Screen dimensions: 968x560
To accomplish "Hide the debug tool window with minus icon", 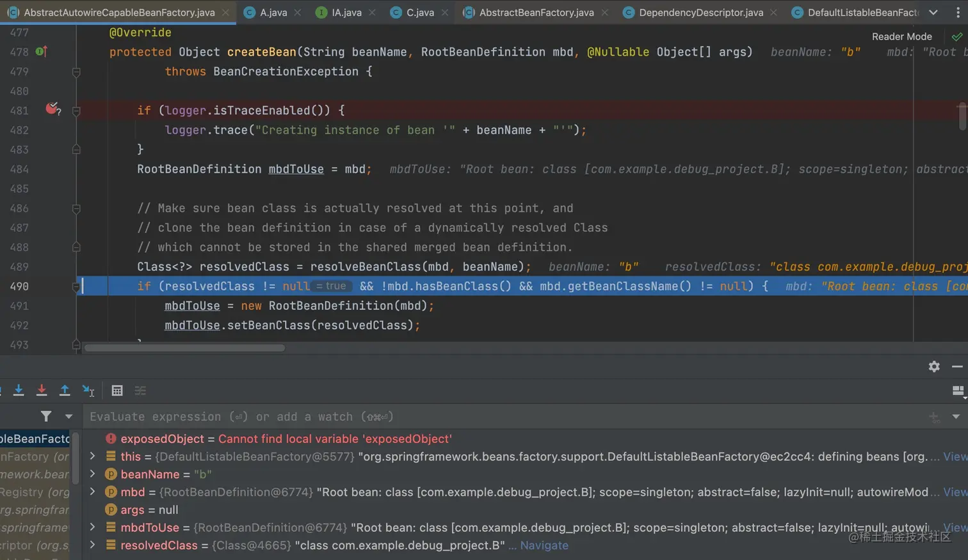I will pyautogui.click(x=957, y=366).
